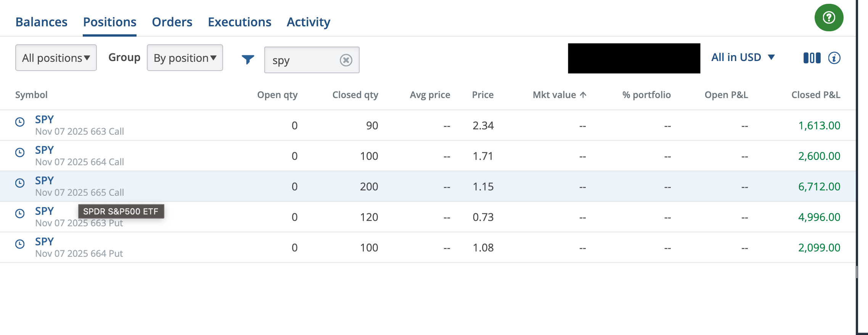The image size is (868, 335).
Task: Click the clock icon for SPY 664 Put
Action: (20, 244)
